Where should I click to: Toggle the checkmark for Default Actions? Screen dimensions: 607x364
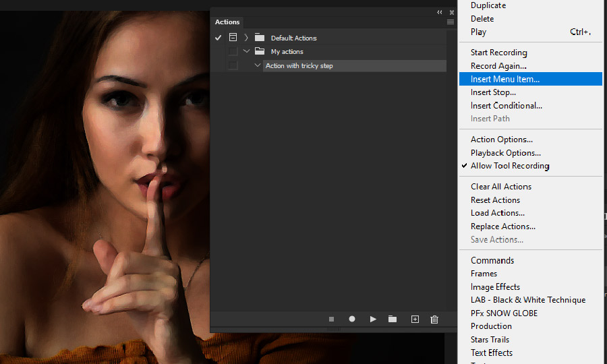pyautogui.click(x=219, y=38)
